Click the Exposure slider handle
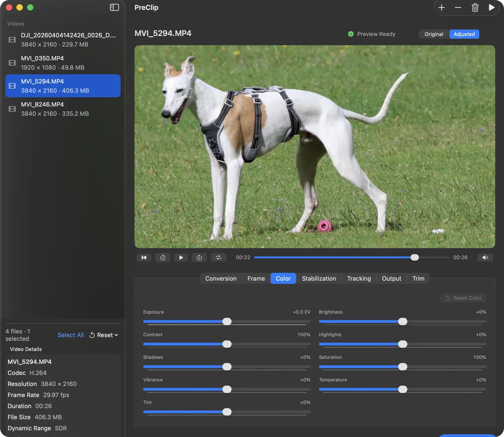 [x=227, y=321]
